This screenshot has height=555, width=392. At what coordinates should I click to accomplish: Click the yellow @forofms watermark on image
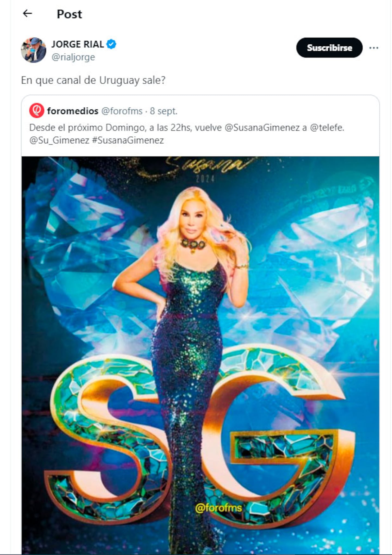(x=219, y=508)
